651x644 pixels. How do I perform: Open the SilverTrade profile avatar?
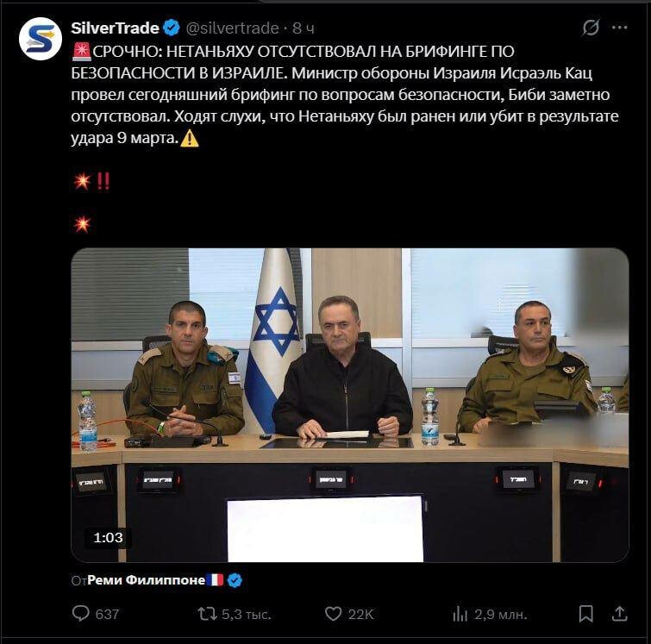point(41,39)
